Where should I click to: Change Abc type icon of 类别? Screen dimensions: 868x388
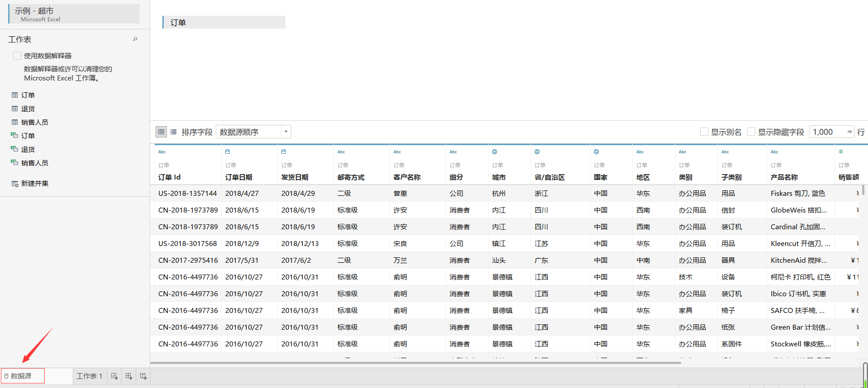683,152
